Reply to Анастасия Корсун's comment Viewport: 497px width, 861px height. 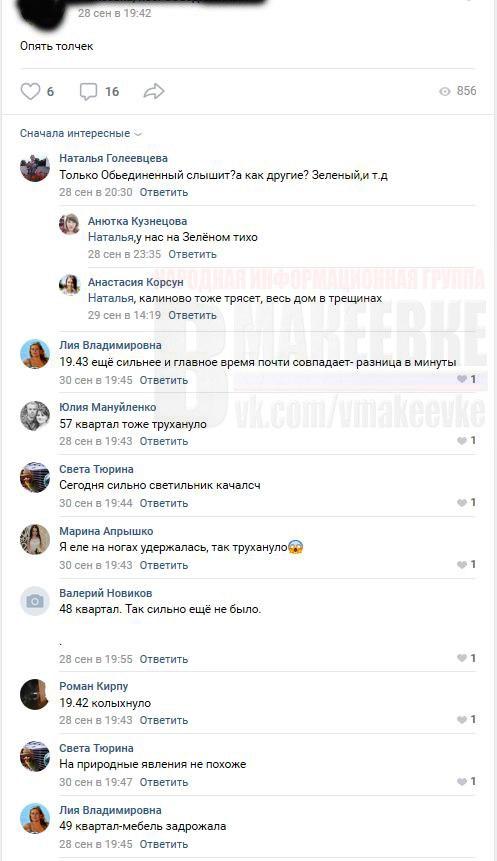192,315
